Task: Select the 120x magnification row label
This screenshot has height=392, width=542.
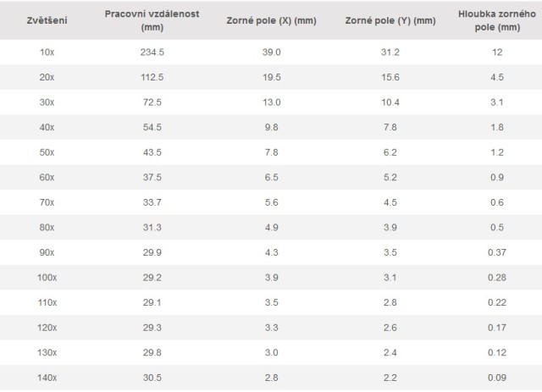Action: pos(47,328)
